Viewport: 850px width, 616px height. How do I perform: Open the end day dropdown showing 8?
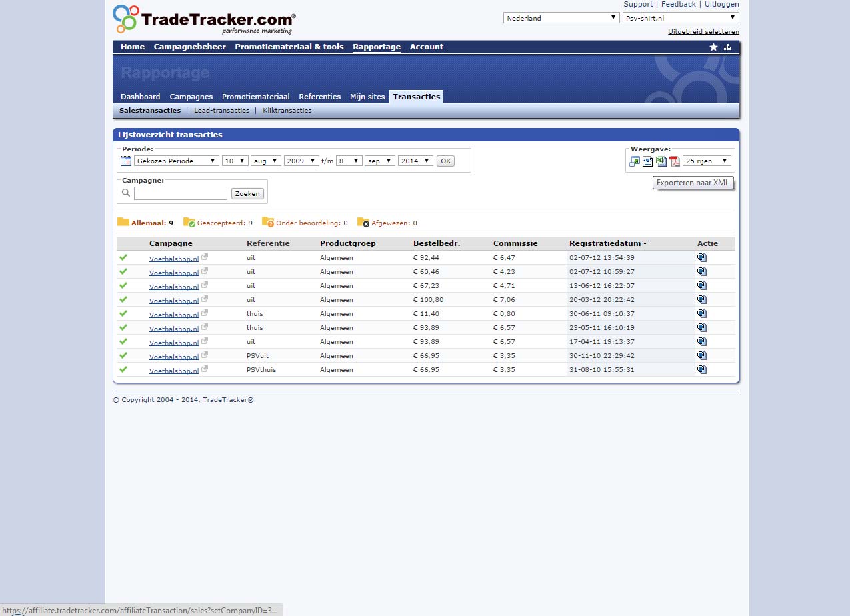[x=349, y=161]
